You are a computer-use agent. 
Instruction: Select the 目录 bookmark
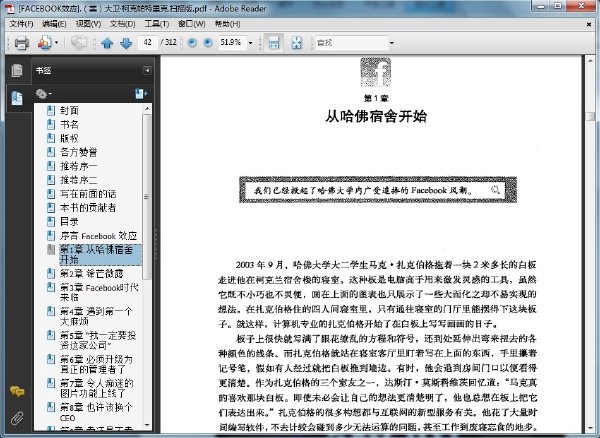[x=69, y=221]
